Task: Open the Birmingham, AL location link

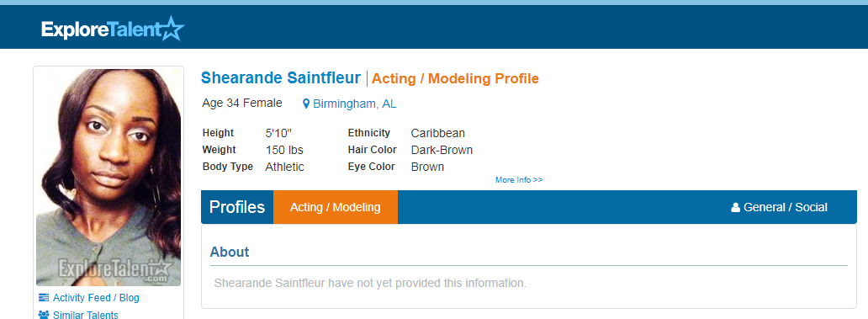Action: point(355,104)
